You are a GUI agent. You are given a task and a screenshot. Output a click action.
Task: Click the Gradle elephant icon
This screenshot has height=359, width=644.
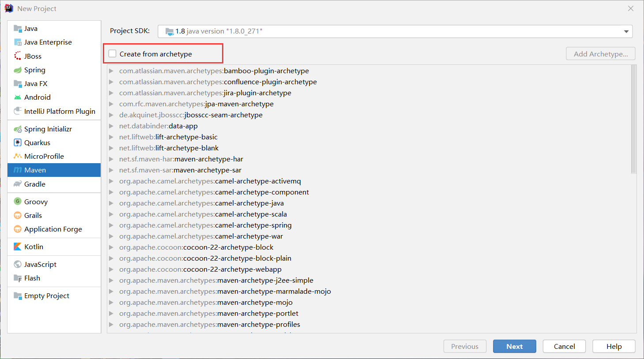[x=18, y=184]
